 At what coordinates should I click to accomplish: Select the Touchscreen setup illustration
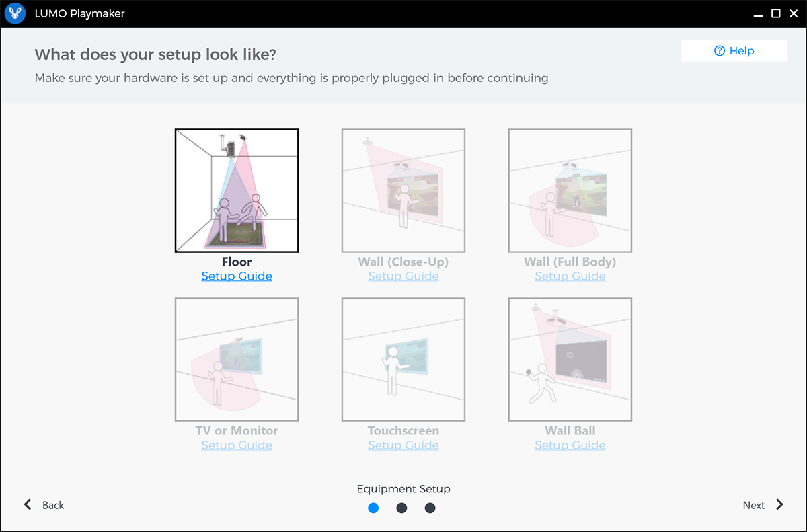point(403,359)
